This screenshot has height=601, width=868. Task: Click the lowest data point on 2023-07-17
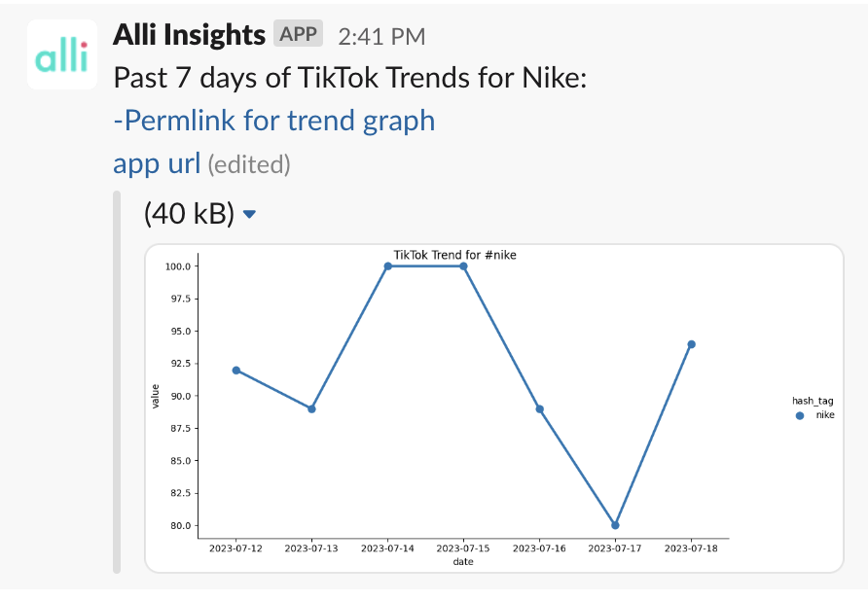[x=615, y=525]
